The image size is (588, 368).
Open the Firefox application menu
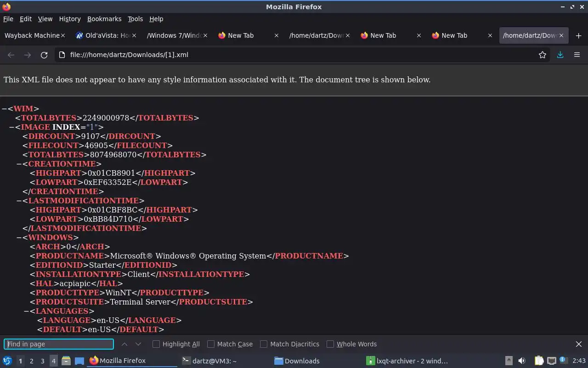(x=577, y=55)
